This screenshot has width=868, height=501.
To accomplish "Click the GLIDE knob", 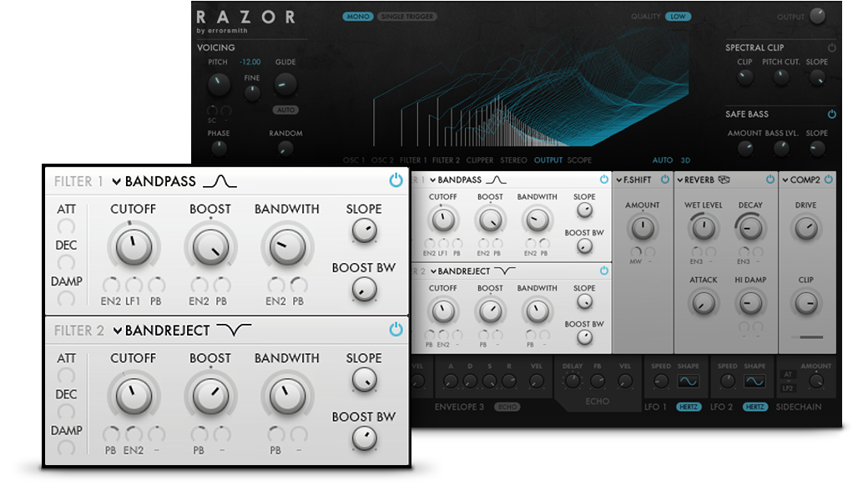I will point(285,84).
